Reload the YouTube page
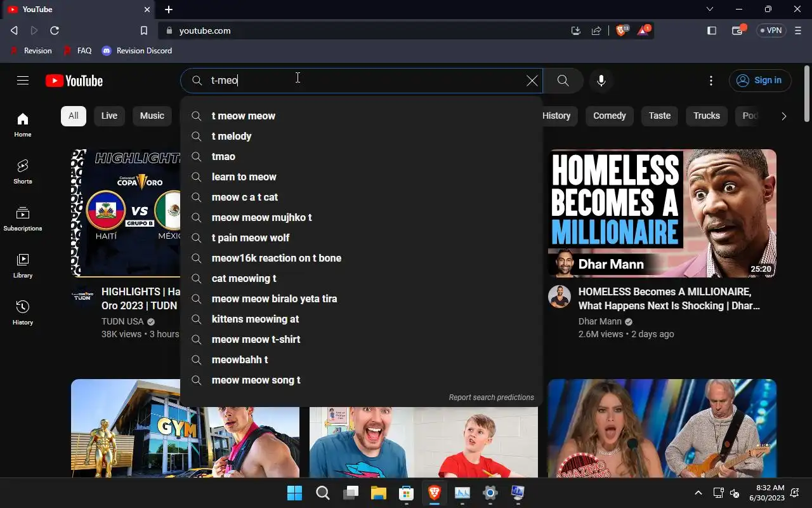812x508 pixels. pos(55,30)
